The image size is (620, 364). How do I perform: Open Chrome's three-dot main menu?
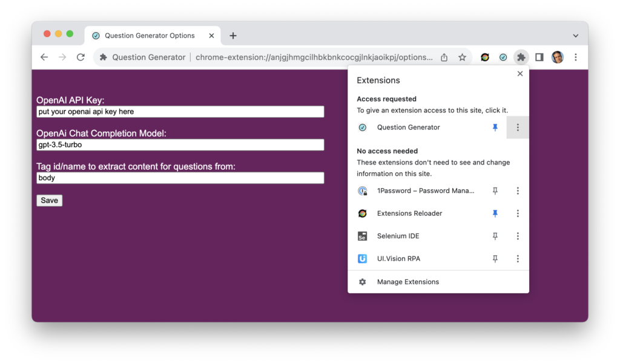coord(576,57)
